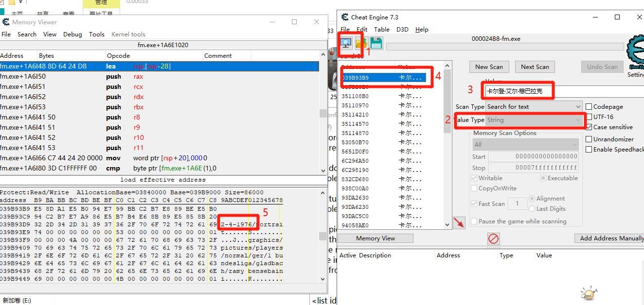644x305 pixels.
Task: Click the Start address field
Action: tap(534, 156)
